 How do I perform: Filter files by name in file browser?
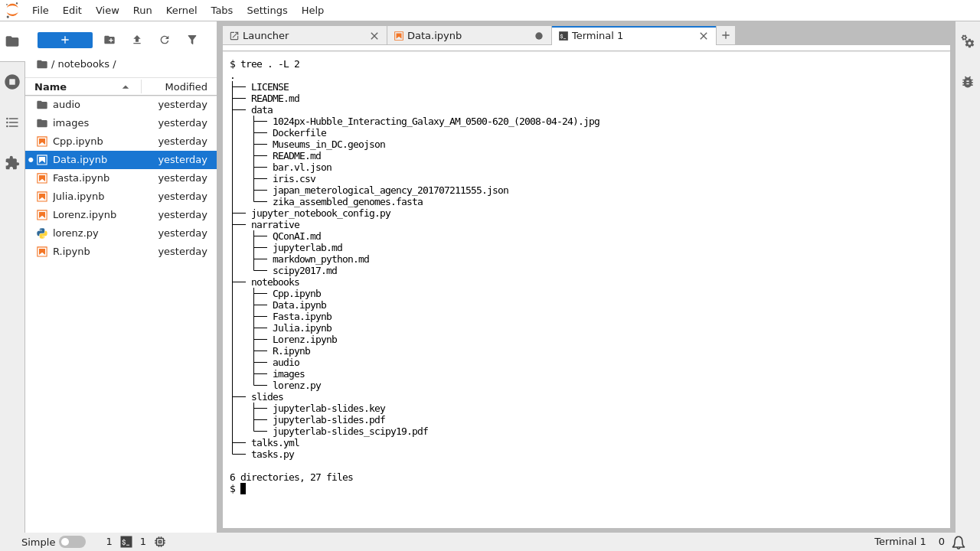(192, 40)
